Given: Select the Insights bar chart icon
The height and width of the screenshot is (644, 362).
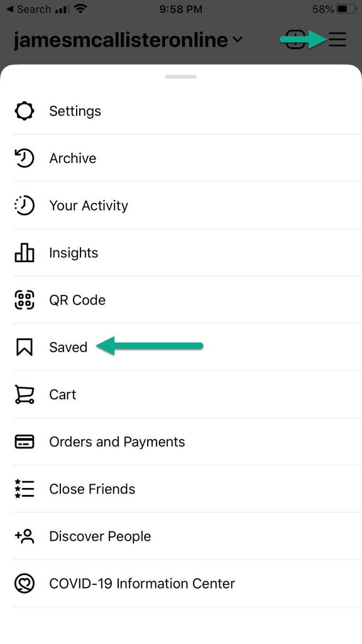Looking at the screenshot, I should [25, 253].
